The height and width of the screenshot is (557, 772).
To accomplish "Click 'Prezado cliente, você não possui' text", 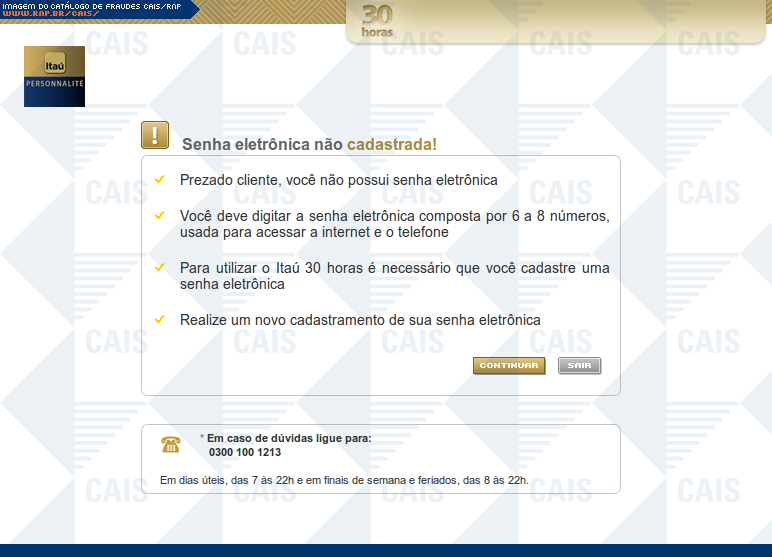I will click(338, 180).
